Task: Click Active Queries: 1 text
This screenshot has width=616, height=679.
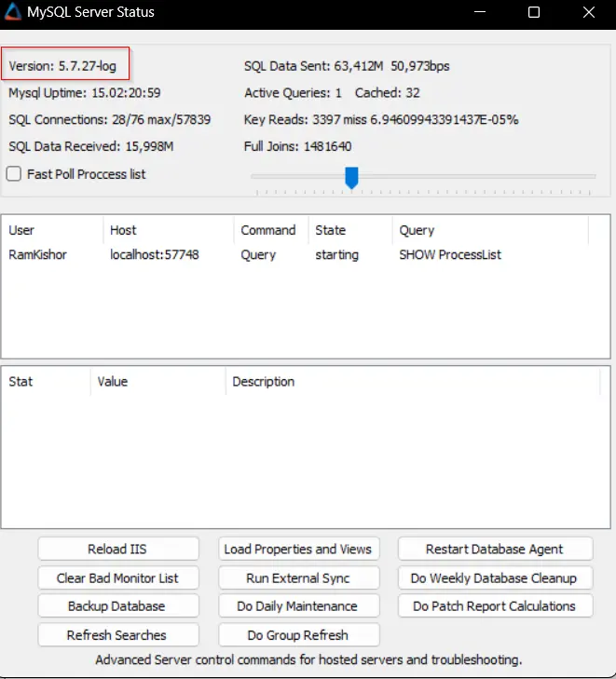Action: tap(294, 92)
